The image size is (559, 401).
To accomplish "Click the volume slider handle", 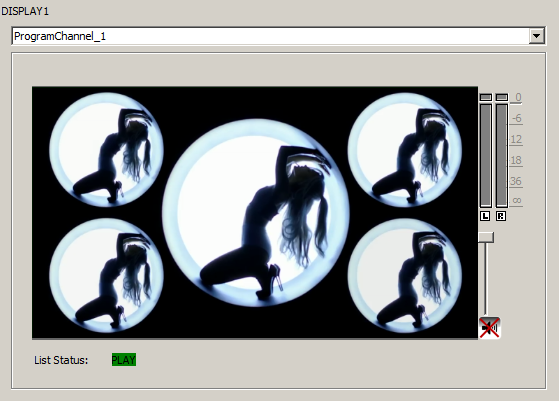I will (x=486, y=237).
